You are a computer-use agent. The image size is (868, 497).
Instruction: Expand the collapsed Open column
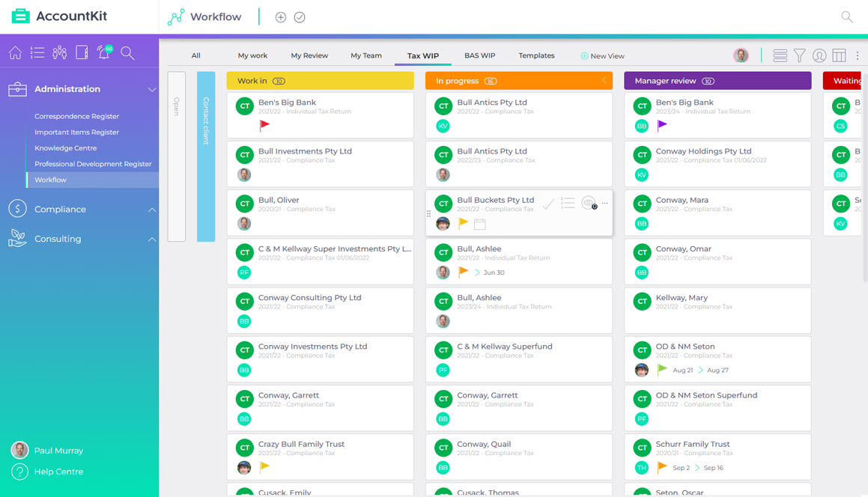point(177,156)
